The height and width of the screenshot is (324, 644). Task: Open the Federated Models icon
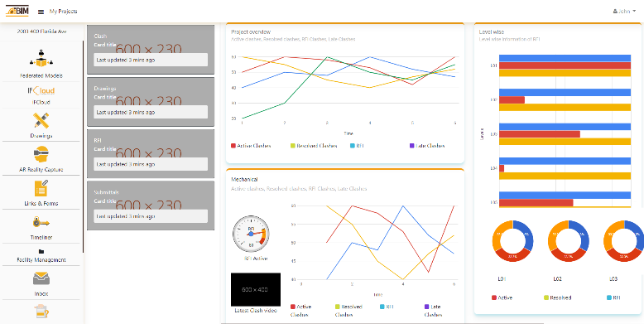click(41, 59)
